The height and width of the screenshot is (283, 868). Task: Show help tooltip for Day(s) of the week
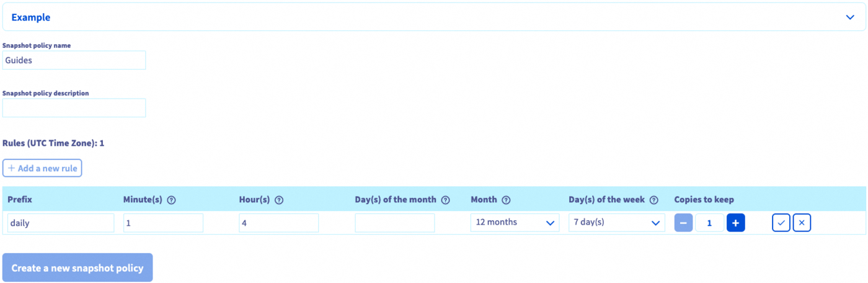pyautogui.click(x=653, y=200)
